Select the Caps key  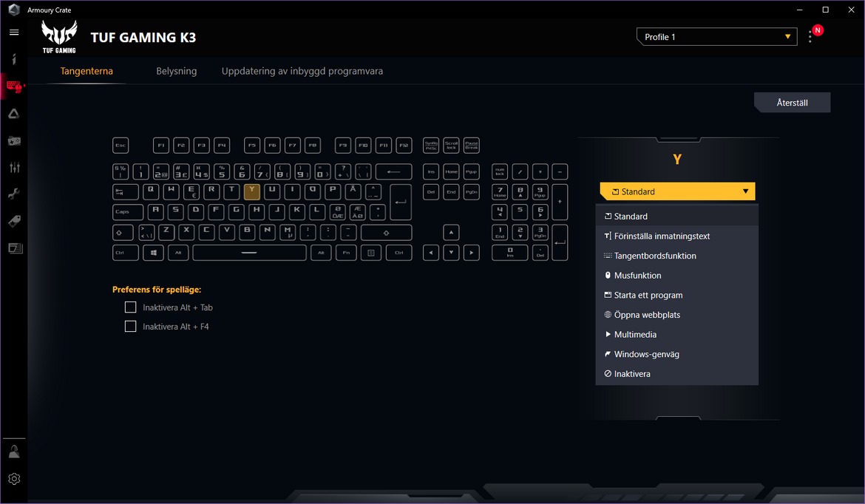point(128,212)
